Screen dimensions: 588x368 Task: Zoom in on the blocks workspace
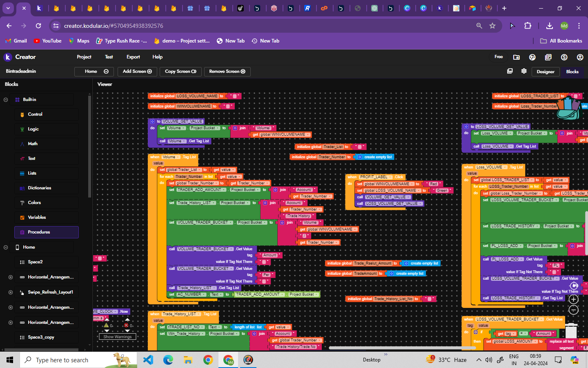[573, 299]
